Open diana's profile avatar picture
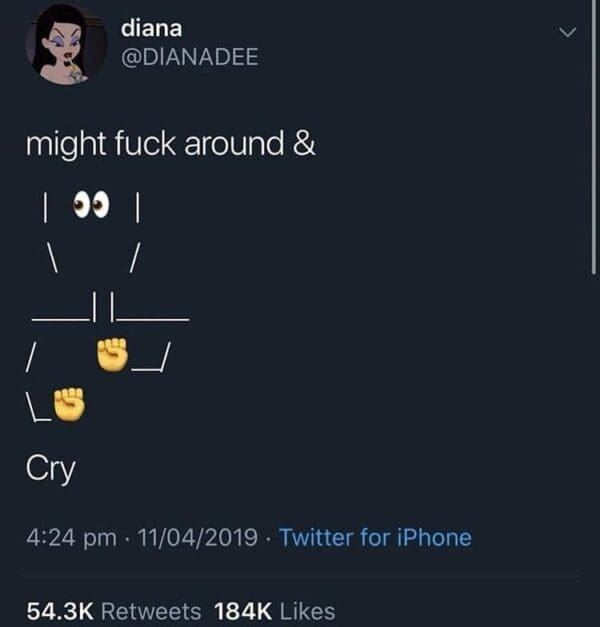 click(x=66, y=44)
